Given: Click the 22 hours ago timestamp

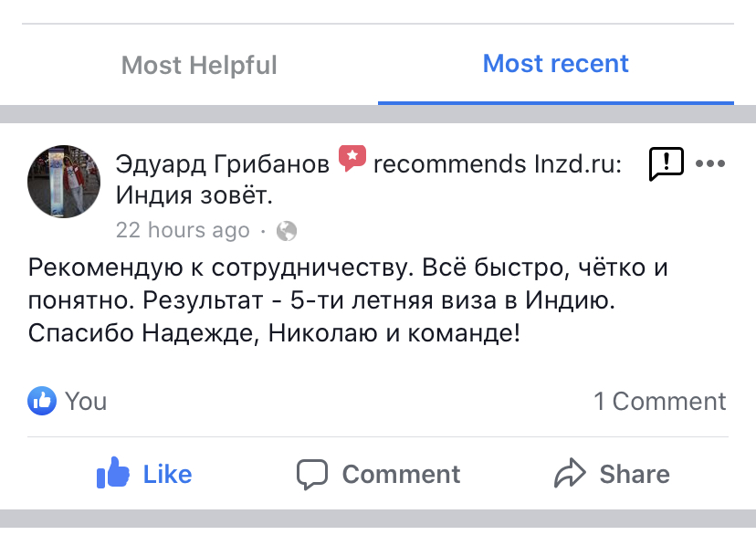Looking at the screenshot, I should (183, 231).
